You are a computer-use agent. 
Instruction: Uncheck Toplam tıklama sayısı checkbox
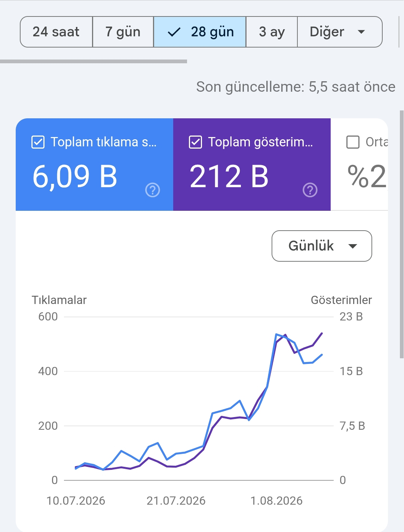(x=38, y=142)
